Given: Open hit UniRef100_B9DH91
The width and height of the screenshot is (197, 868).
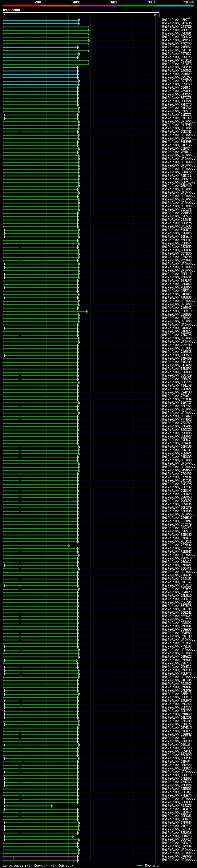Looking at the screenshot, I should [x=177, y=33].
